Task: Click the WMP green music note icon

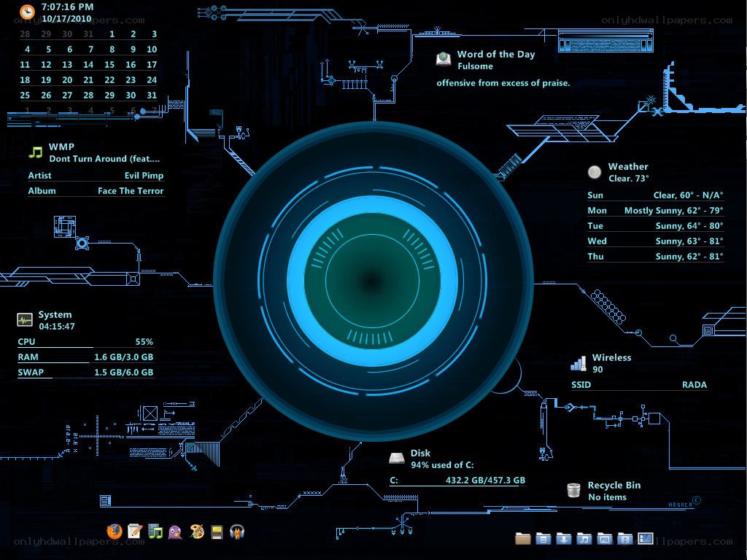Action: click(35, 152)
